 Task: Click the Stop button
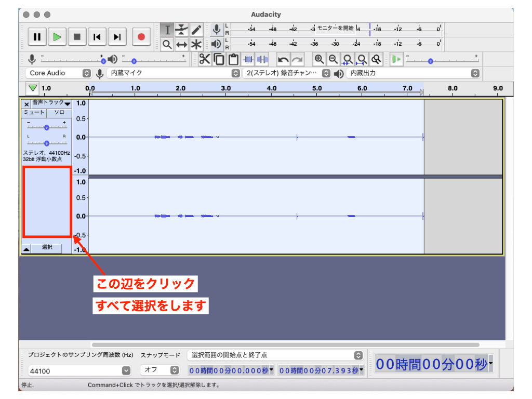click(77, 37)
